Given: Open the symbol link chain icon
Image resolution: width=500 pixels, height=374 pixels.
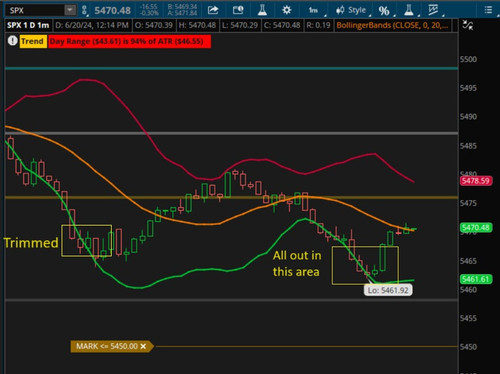Looking at the screenshot, I should pyautogui.click(x=84, y=10).
